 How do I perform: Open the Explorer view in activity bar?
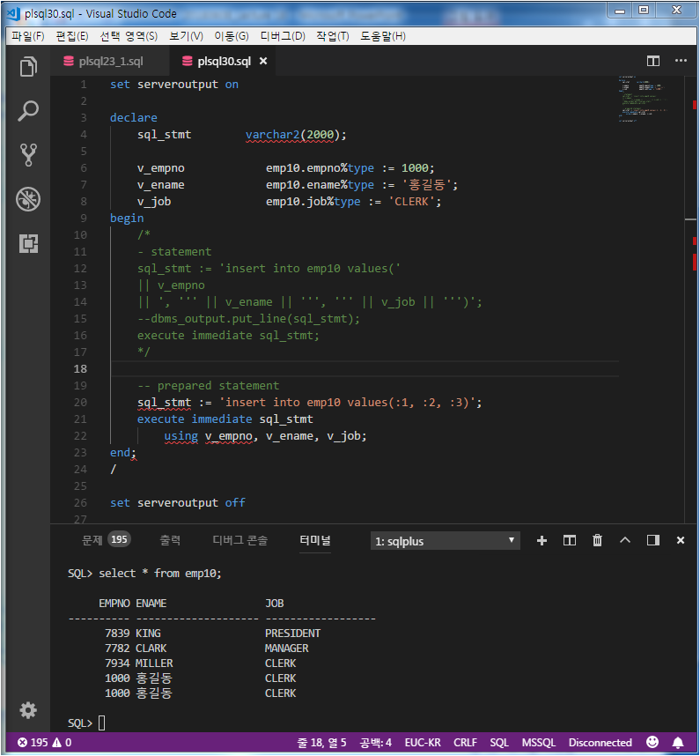pyautogui.click(x=28, y=67)
